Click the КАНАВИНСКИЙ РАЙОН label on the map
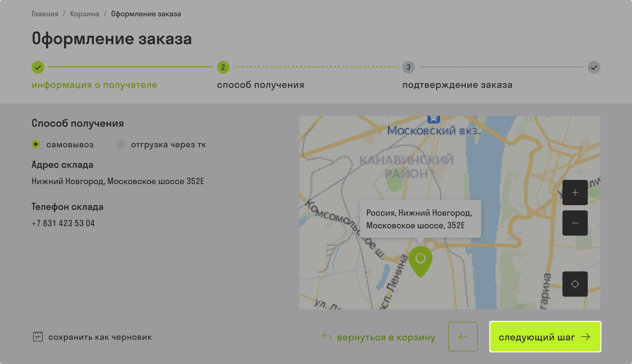The height and width of the screenshot is (364, 632). pyautogui.click(x=406, y=166)
